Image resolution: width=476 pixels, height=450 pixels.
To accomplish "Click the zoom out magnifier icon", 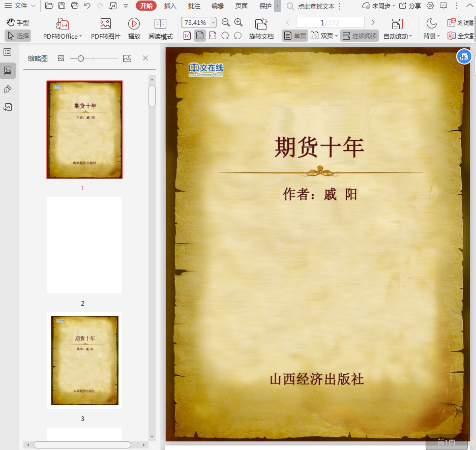I will tap(226, 22).
